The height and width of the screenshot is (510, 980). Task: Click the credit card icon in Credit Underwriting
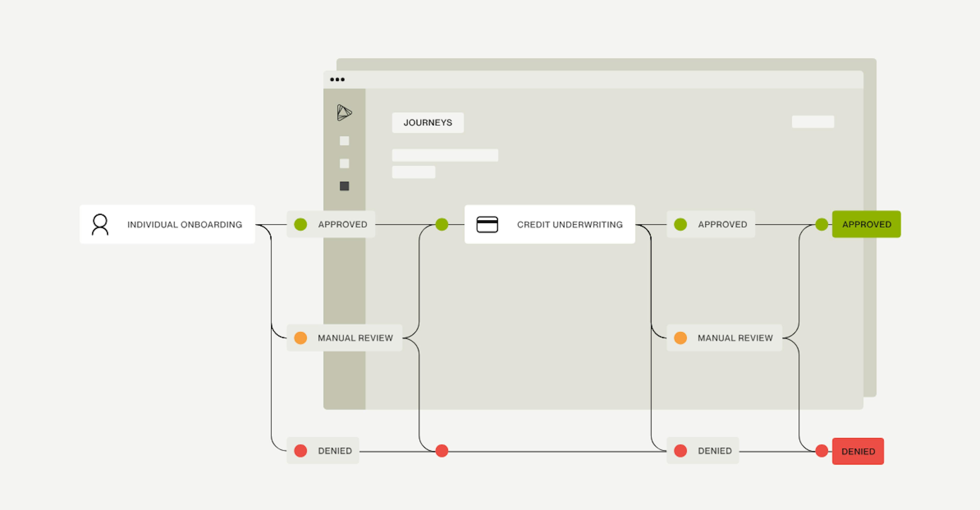pyautogui.click(x=487, y=224)
